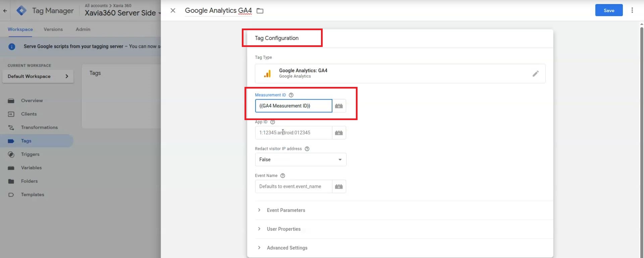Click the Triggers sidebar icon
644x258 pixels.
pyautogui.click(x=11, y=154)
